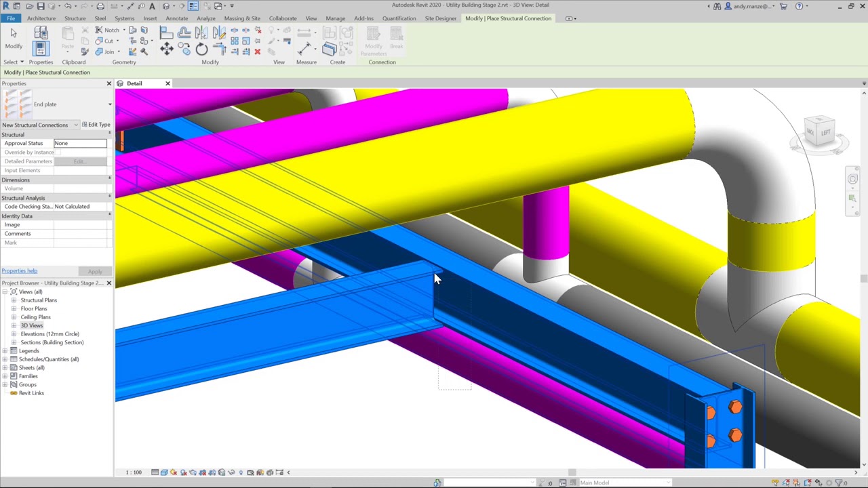Viewport: 868px width, 488px height.
Task: Click the Offset tool icon
Action: [184, 32]
